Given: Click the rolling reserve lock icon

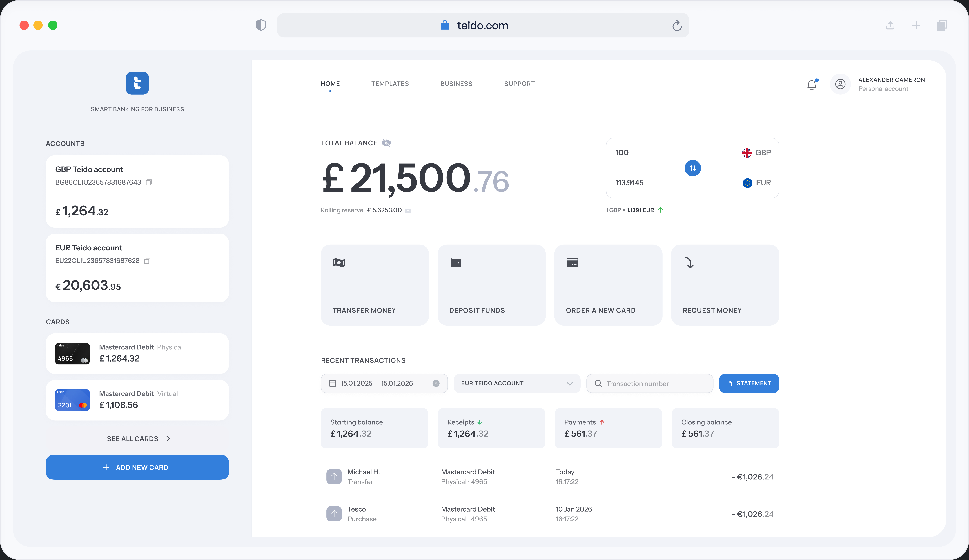Looking at the screenshot, I should pos(408,210).
